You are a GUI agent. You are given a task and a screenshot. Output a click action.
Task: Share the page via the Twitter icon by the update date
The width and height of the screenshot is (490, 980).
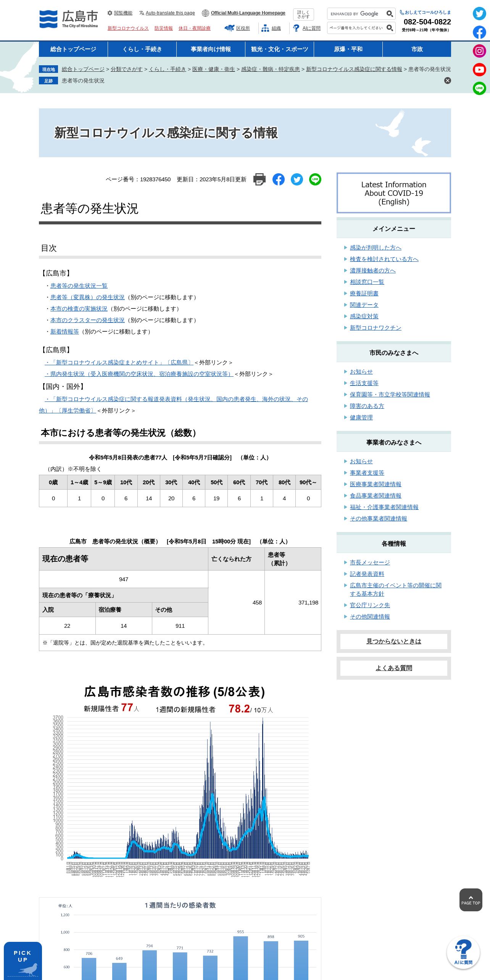click(297, 179)
